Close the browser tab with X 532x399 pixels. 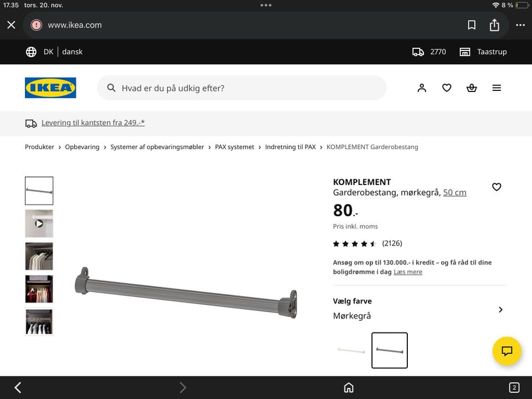click(11, 25)
